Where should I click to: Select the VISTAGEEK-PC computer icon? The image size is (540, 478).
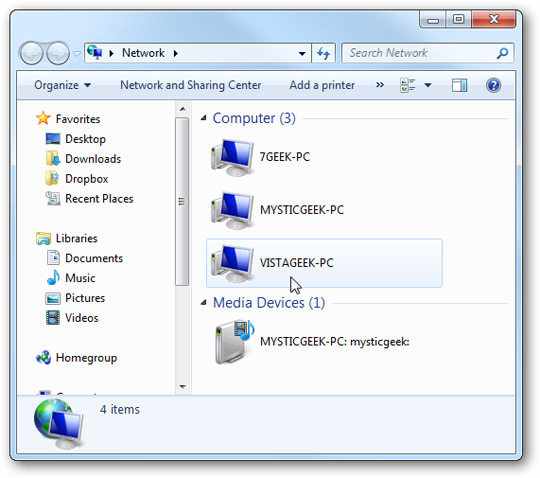coord(232,263)
